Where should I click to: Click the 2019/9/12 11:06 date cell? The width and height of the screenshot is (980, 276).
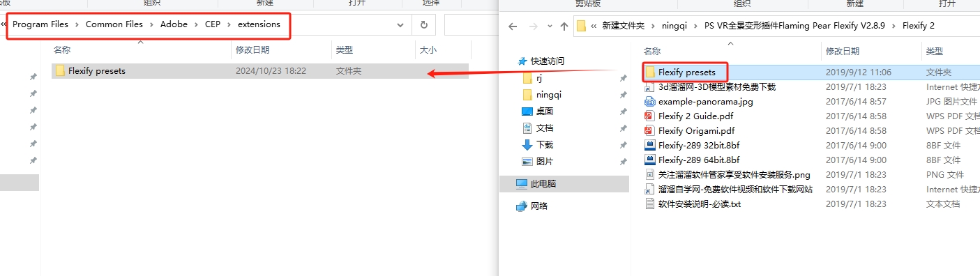point(858,72)
